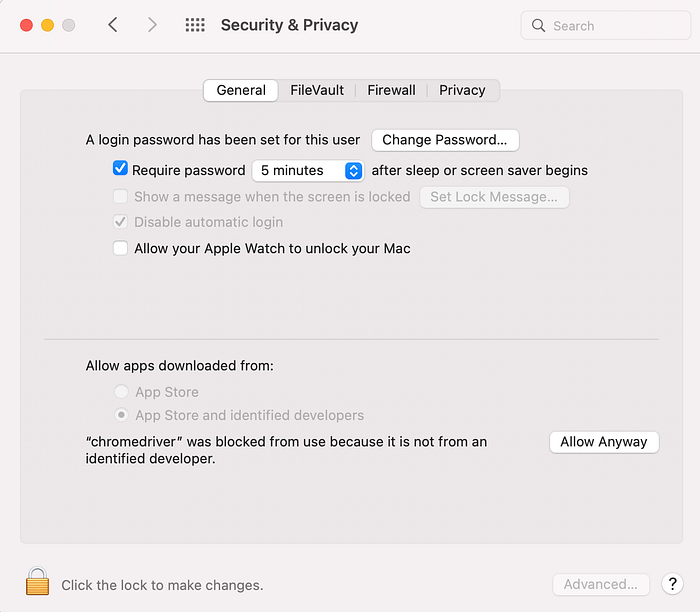Select the App Store radio button

121,392
